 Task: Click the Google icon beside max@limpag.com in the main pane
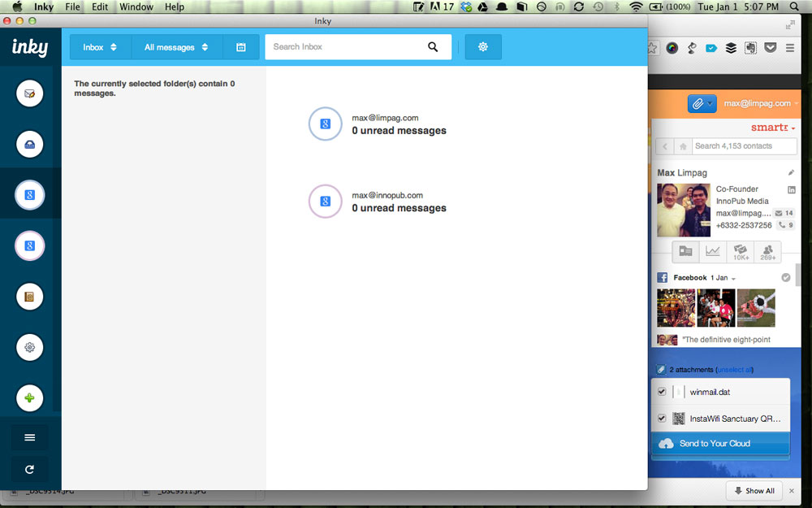pos(326,124)
